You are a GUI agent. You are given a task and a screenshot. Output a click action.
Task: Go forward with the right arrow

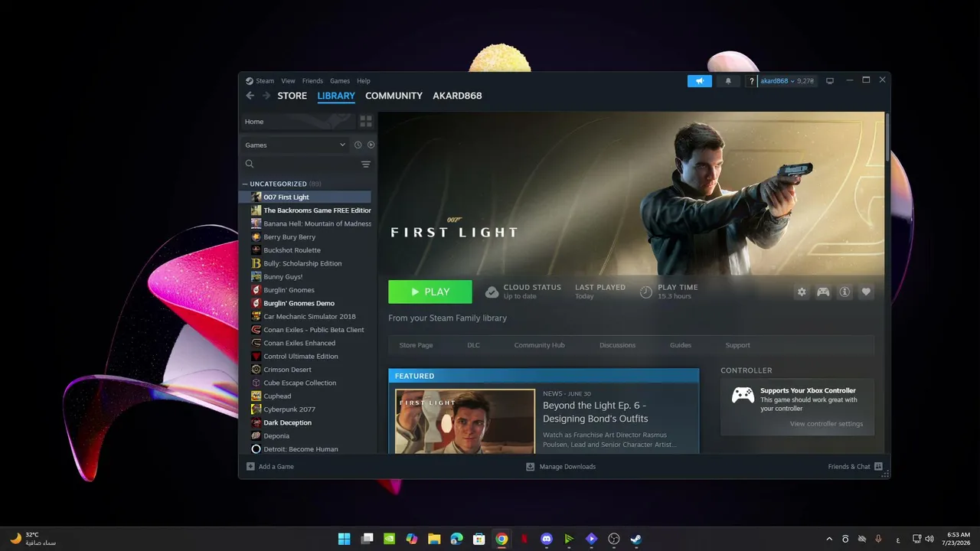click(266, 96)
